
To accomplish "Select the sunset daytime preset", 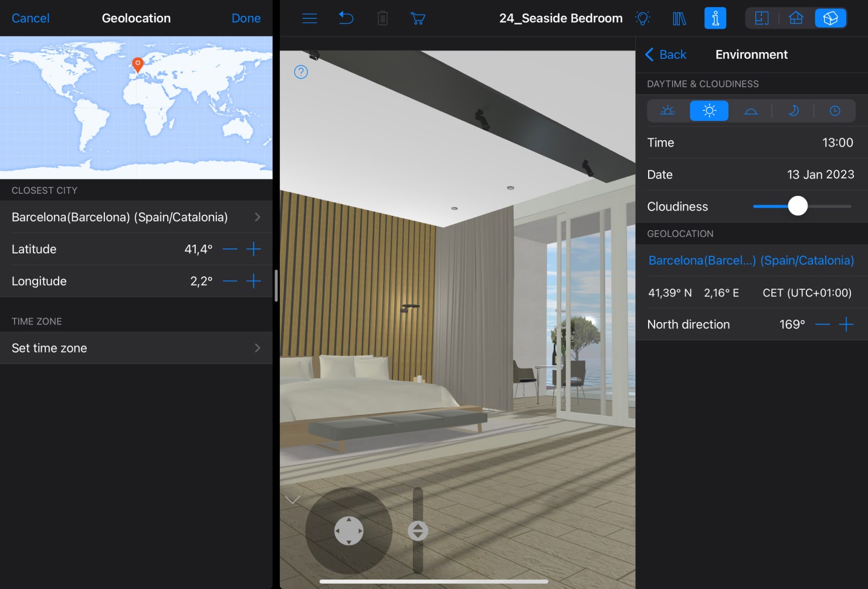I will [x=751, y=110].
